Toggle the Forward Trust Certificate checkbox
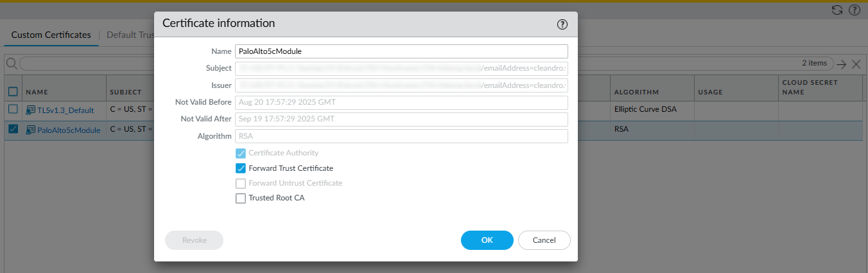Image resolution: width=868 pixels, height=273 pixels. (241, 168)
